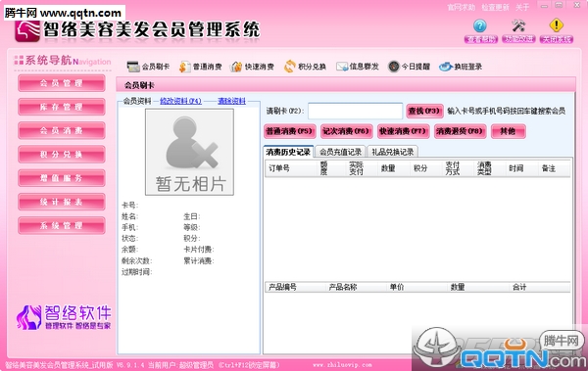
Task: Click the 过期时间 label in member info
Action: (x=137, y=272)
